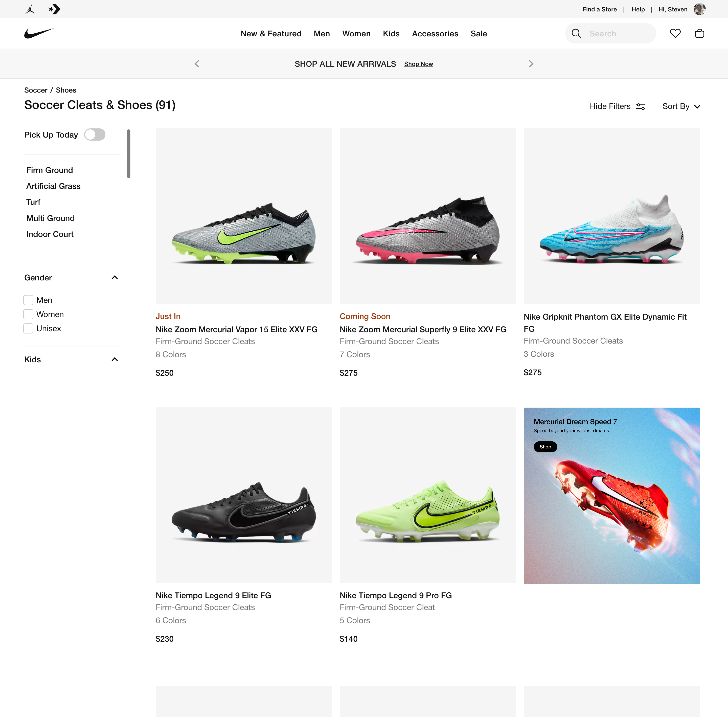Image resolution: width=728 pixels, height=717 pixels.
Task: Click the 8 Colors text
Action: coord(171,355)
